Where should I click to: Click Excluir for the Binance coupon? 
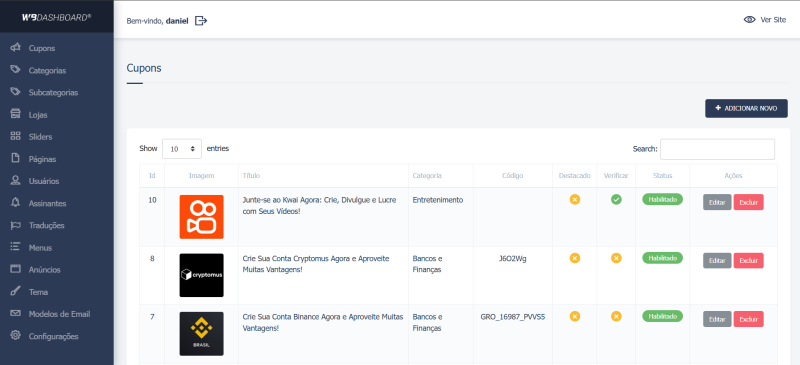(x=748, y=319)
